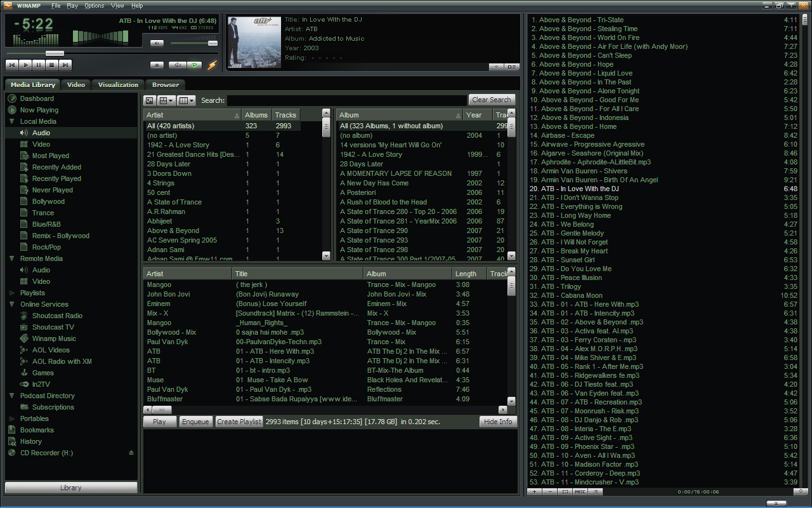Open Now Playing in the library tree
812x508 pixels.
coord(39,110)
